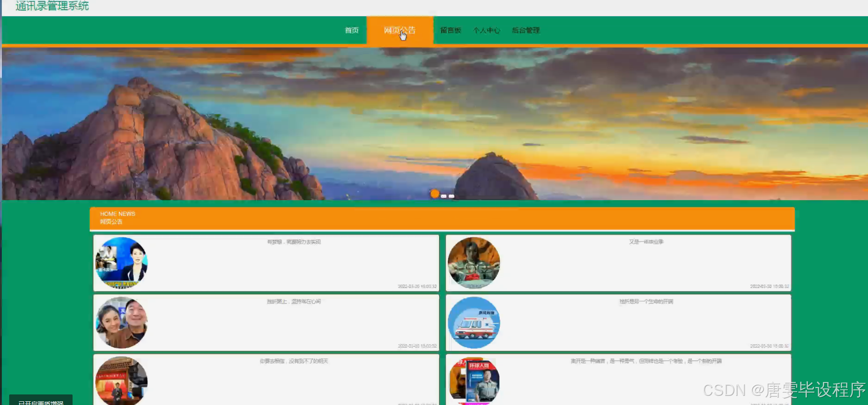Go to 后台管理 in the nav bar

[526, 30]
